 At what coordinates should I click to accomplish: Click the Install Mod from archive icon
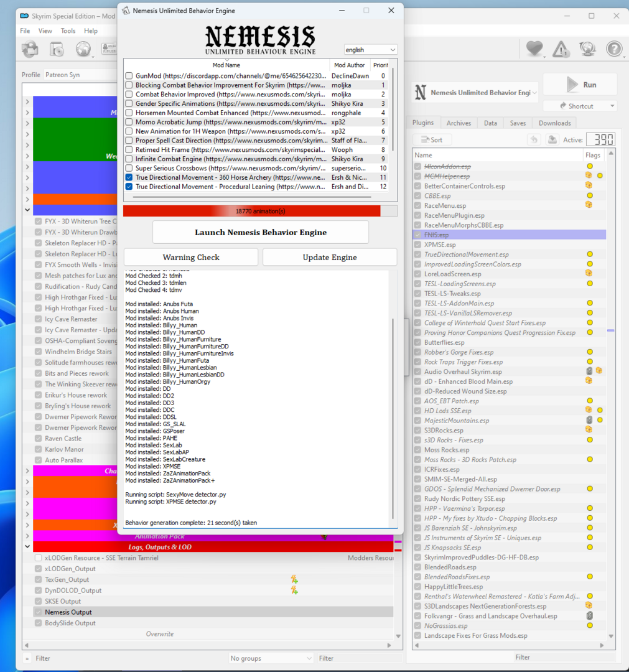[x=57, y=49]
